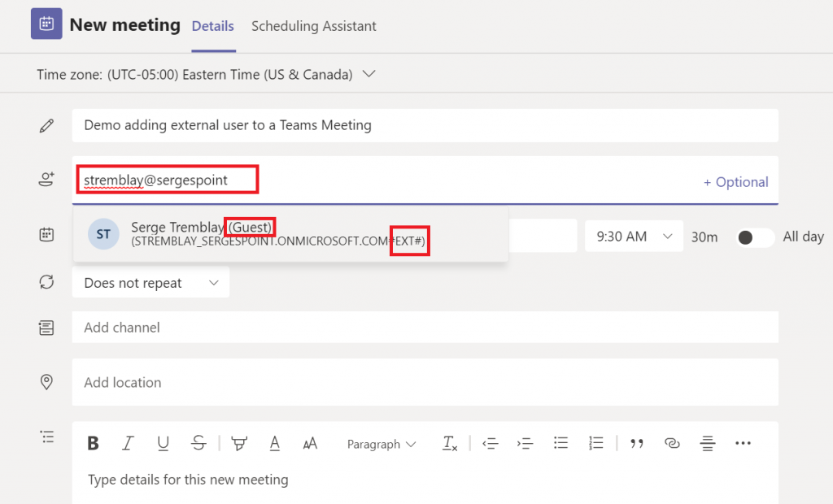Screen dimensions: 833x504
Task: Select the numbered list icon
Action: tap(596, 443)
